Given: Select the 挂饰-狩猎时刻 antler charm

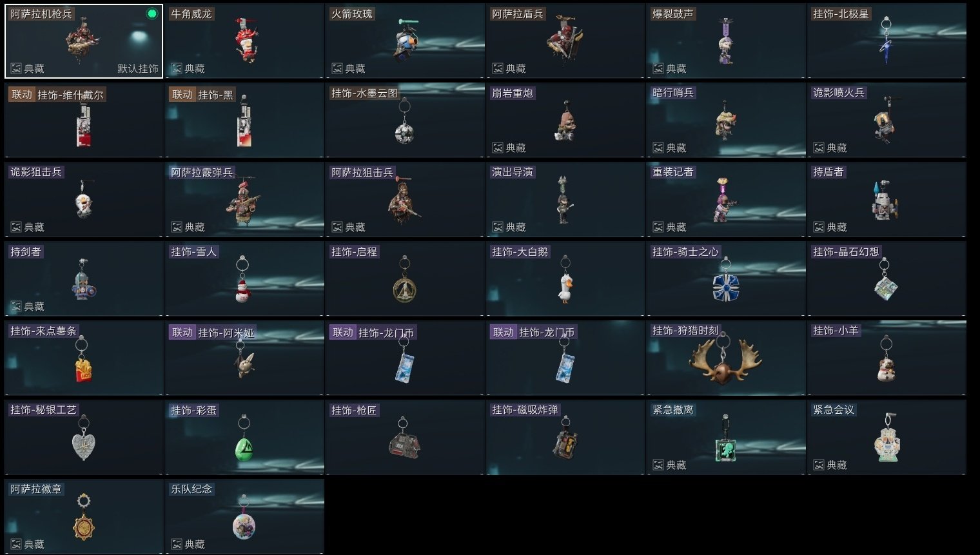Looking at the screenshot, I should 725,358.
